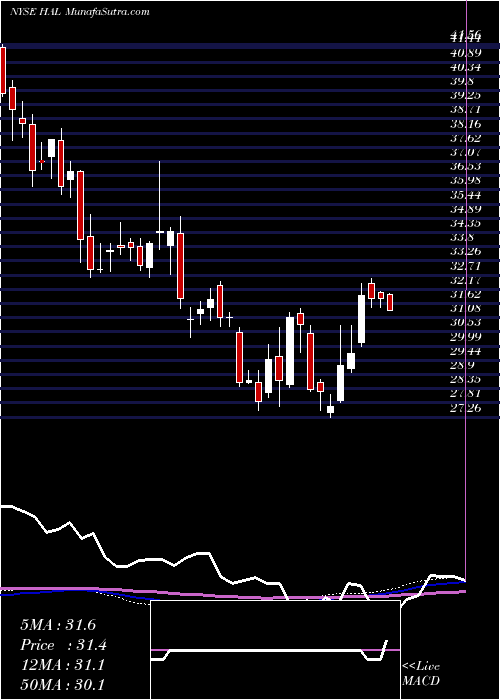Click the <<Live MACD label

point(421,674)
